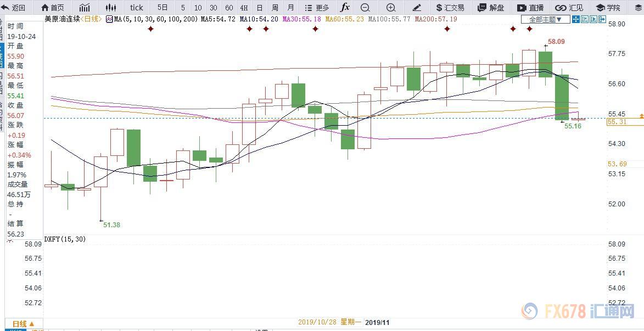
Task: Click the jump-to-start chart icon
Action: pos(584,19)
